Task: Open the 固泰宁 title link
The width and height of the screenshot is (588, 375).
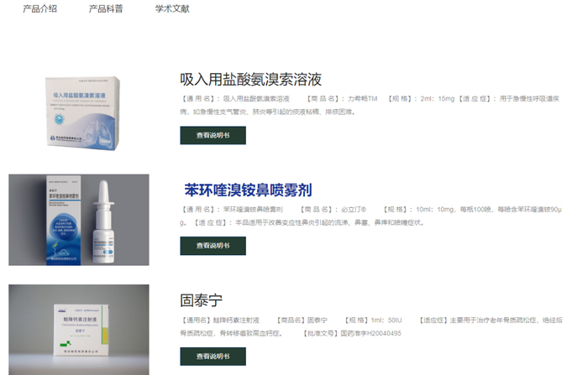Action: coord(201,300)
